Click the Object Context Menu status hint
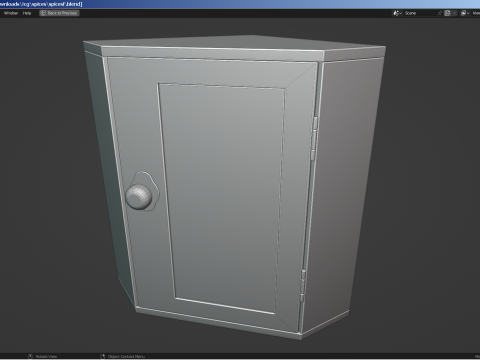The image size is (480, 360). click(x=123, y=356)
